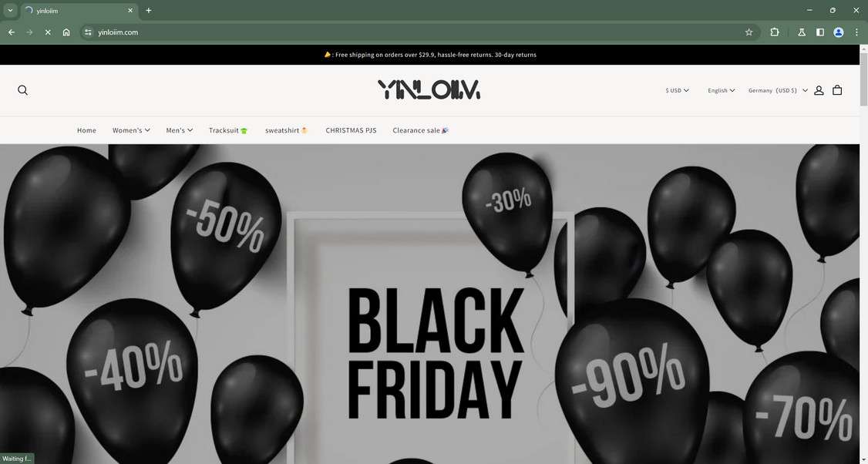Viewport: 868px width, 464px height.
Task: Go to CHRISTMAS PJS page
Action: [x=351, y=130]
